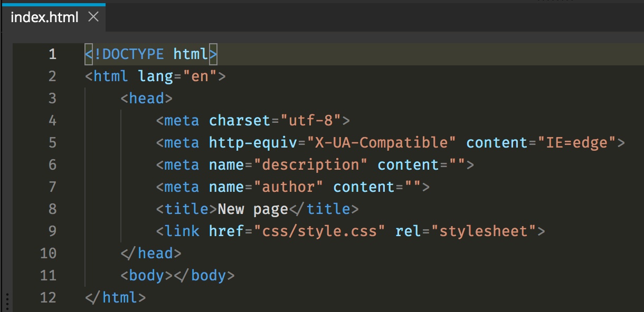The image size is (644, 312).
Task: Click line number 1 in the gutter
Action: (x=52, y=54)
